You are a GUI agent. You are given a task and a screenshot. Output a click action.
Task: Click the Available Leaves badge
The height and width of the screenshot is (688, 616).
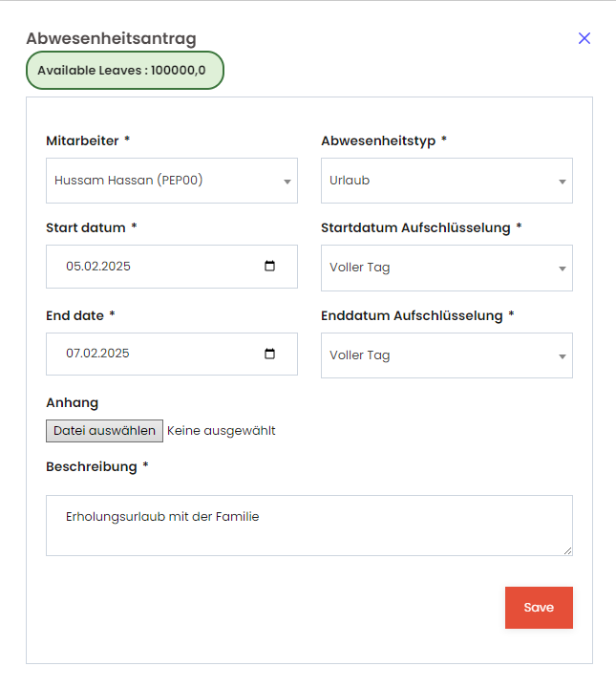tap(125, 70)
